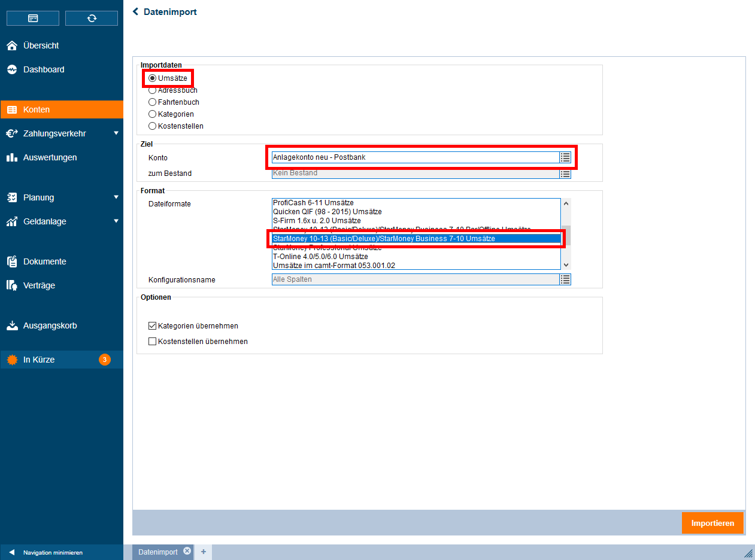Click the Zahlungsverkehr euro icon
This screenshot has height=560, width=755.
point(12,134)
